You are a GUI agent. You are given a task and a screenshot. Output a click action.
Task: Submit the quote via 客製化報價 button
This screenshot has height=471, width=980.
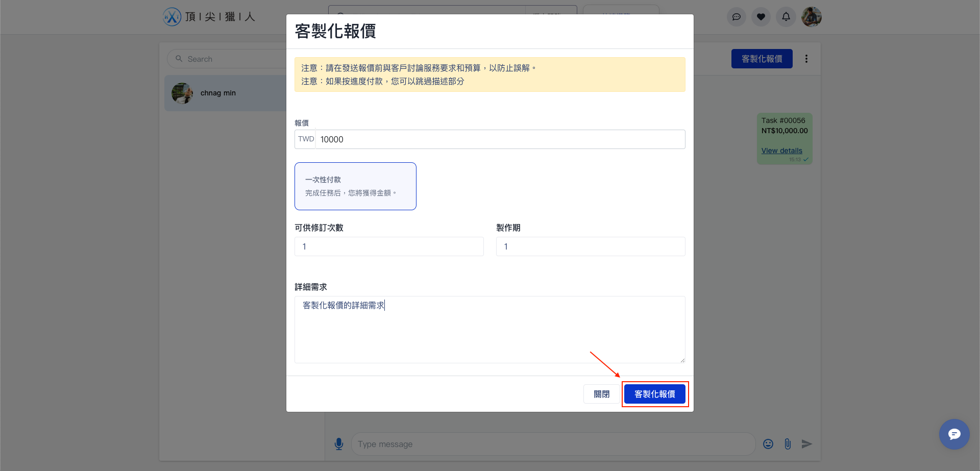click(655, 393)
